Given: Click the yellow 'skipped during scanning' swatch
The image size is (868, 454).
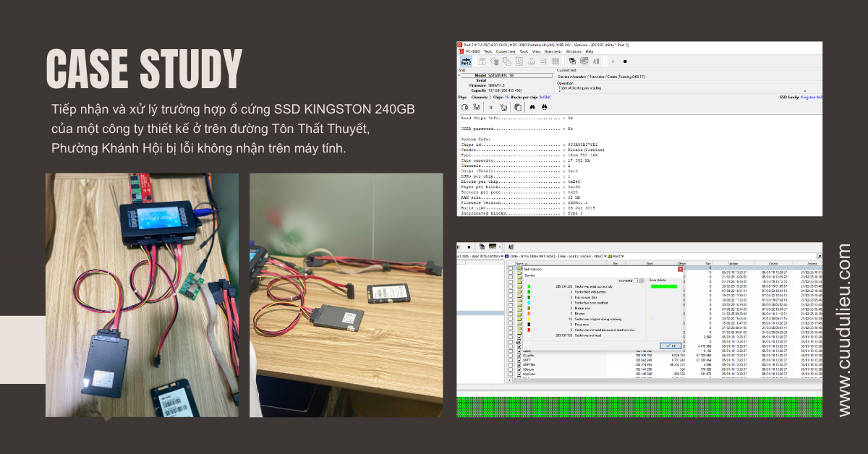Looking at the screenshot, I should (x=529, y=319).
